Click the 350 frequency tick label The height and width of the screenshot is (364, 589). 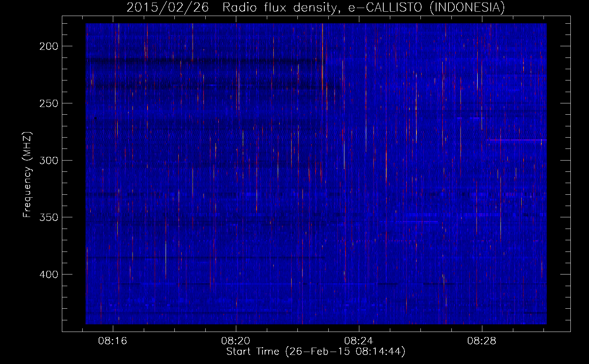(49, 217)
